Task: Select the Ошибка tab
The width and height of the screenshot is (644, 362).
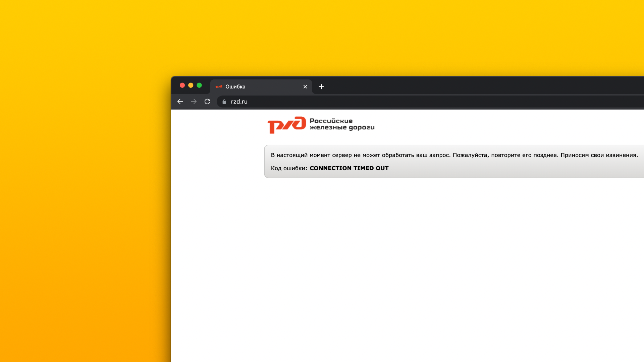Action: [255, 86]
